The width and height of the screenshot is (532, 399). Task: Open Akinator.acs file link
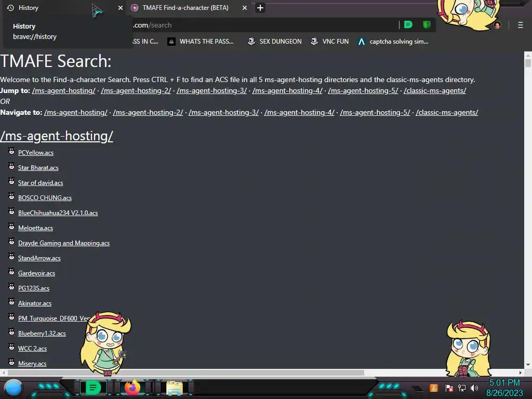point(35,303)
